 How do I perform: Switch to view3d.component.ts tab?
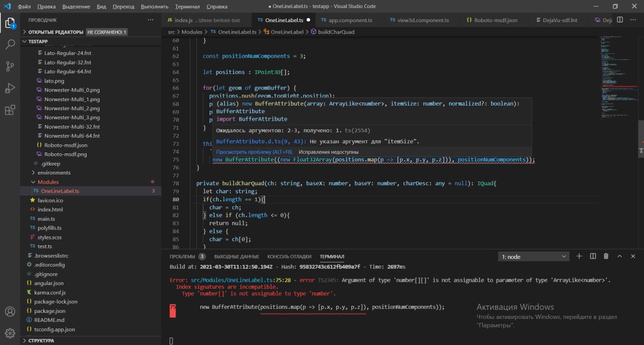click(423, 20)
